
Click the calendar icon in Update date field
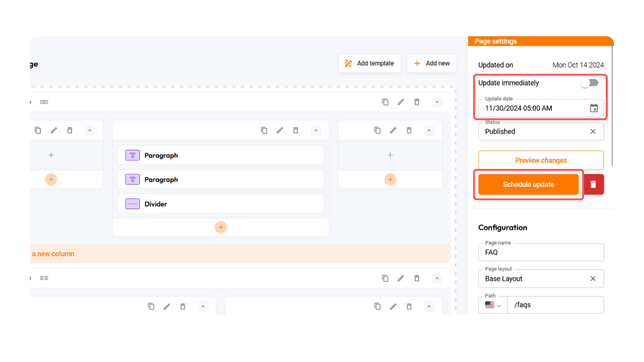point(594,108)
